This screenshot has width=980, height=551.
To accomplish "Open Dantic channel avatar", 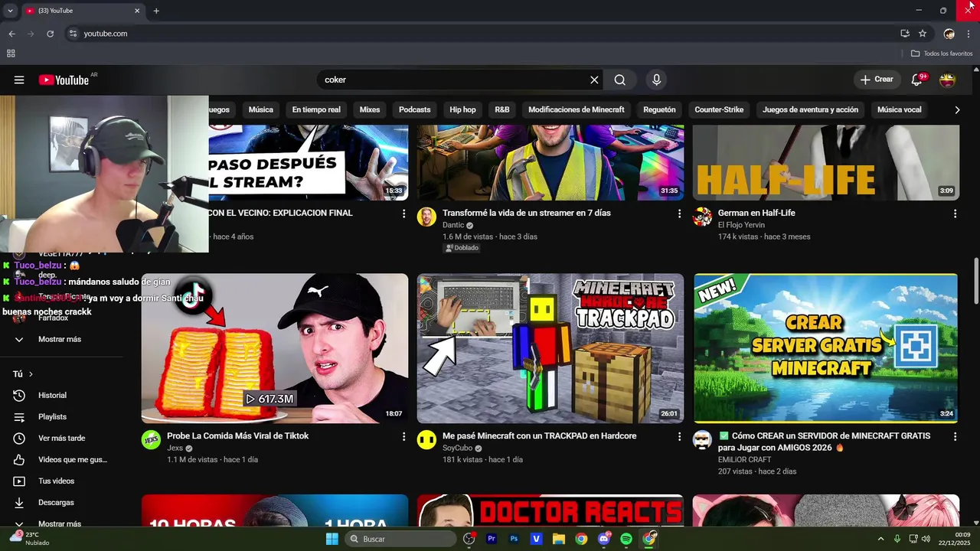I will (426, 217).
